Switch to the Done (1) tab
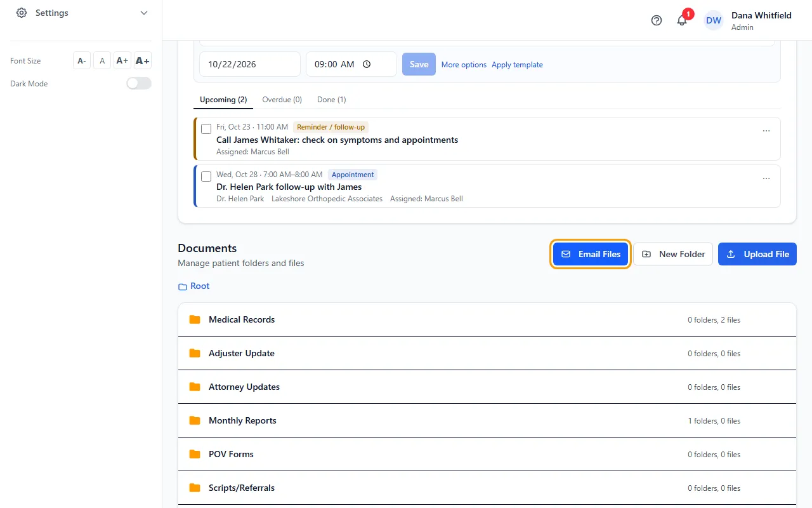 332,100
